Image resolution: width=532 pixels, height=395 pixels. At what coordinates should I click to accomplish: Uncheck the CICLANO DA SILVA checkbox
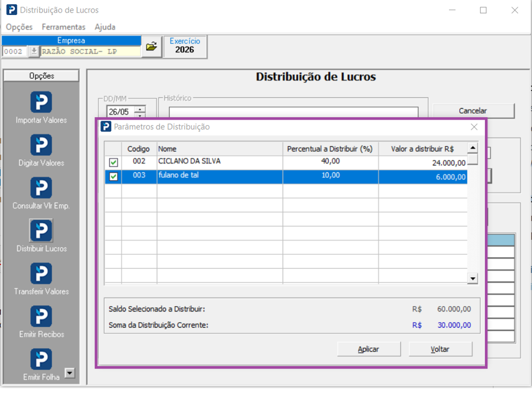pyautogui.click(x=113, y=162)
